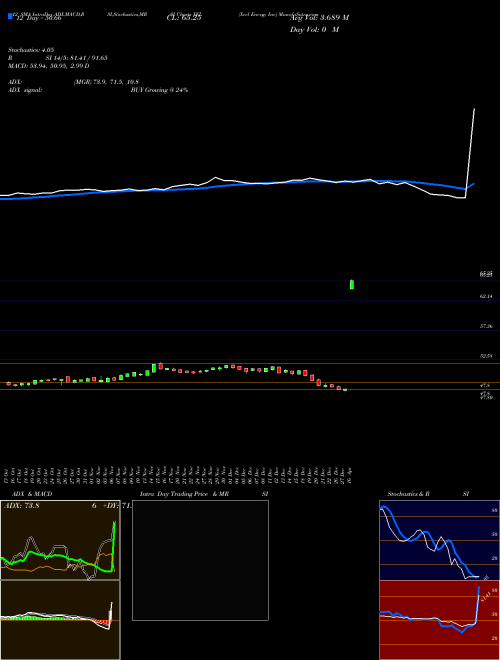The height and width of the screenshot is (660, 500).
Task: Click the 'ADX signal:' label
Action: [x=24, y=90]
